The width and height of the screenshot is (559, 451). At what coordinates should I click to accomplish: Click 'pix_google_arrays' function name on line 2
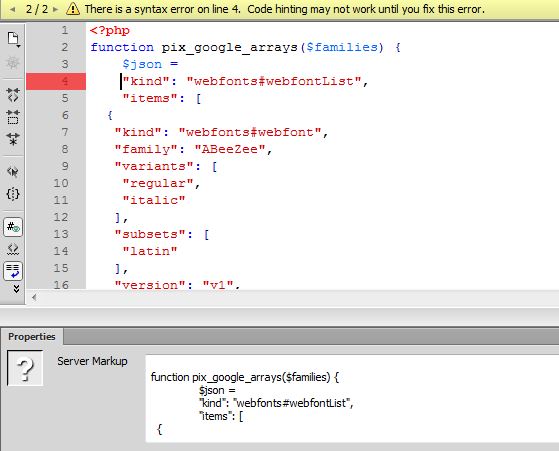(x=230, y=47)
